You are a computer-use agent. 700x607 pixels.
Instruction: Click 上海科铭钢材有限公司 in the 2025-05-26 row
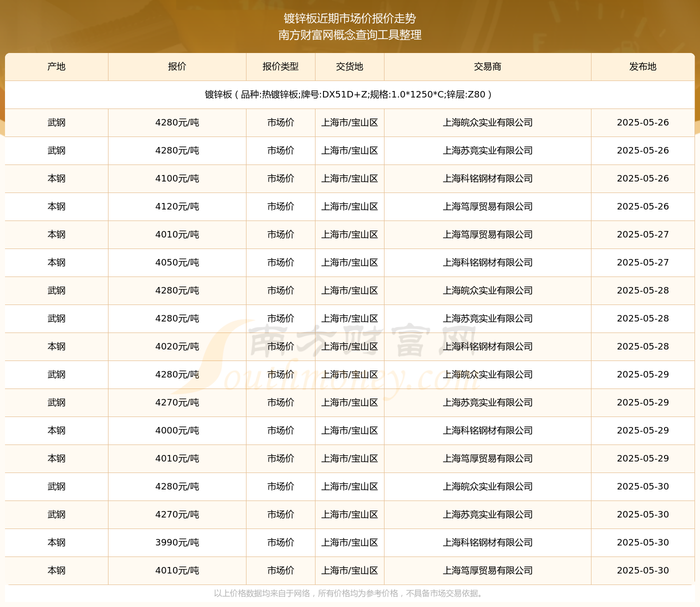click(x=487, y=178)
